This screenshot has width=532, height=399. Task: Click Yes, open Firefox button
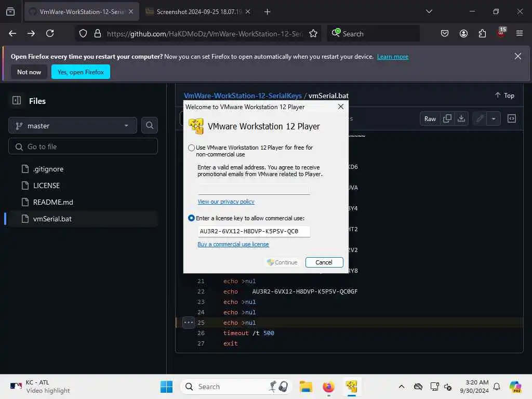81,72
